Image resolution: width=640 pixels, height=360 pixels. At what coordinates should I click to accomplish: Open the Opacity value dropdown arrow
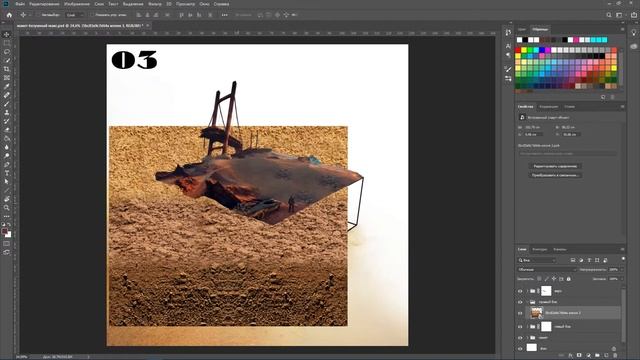(622, 269)
